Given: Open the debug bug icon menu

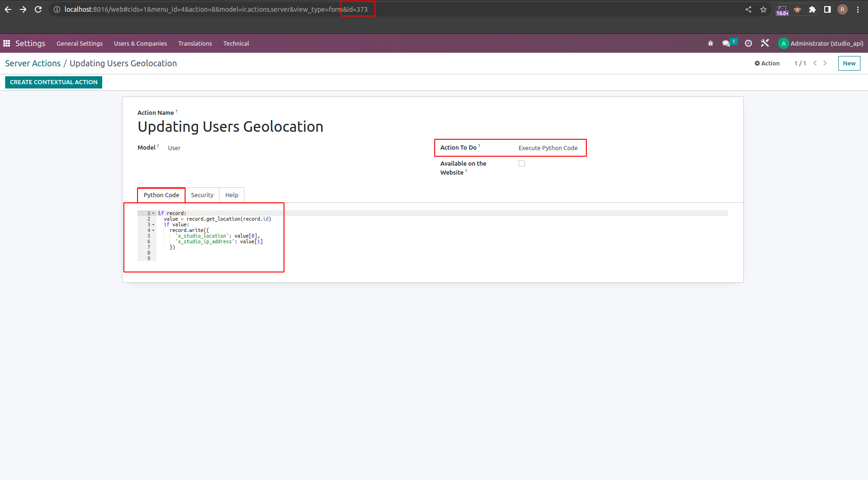Looking at the screenshot, I should [710, 43].
